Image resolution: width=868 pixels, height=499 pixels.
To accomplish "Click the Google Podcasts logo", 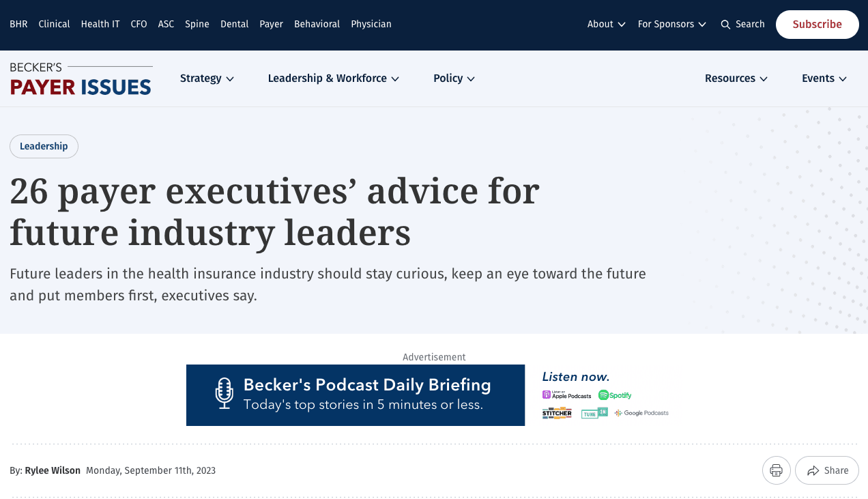I will [x=641, y=413].
